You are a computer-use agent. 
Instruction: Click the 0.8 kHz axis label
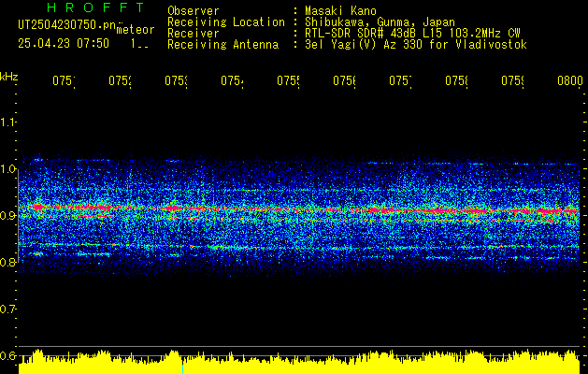(x=7, y=262)
